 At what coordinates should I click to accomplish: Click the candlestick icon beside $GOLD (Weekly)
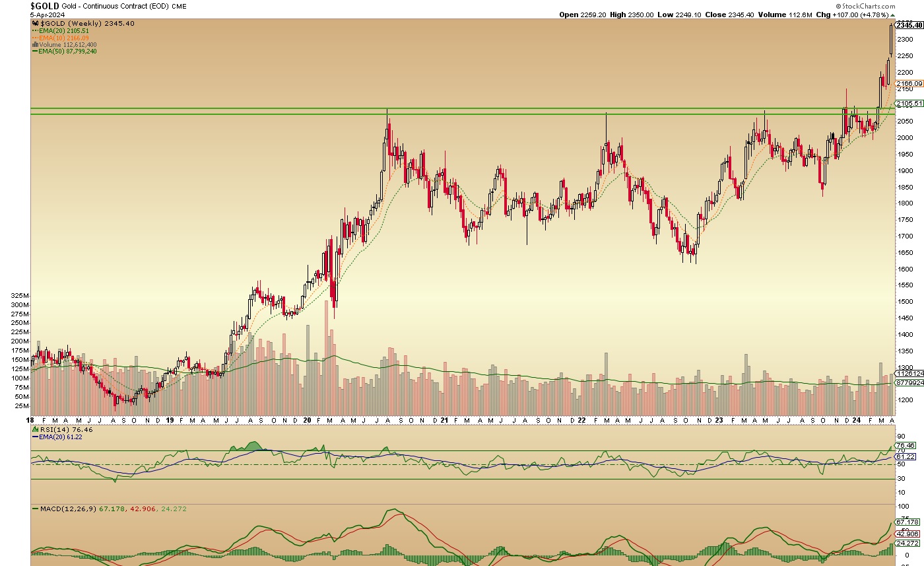35,24
